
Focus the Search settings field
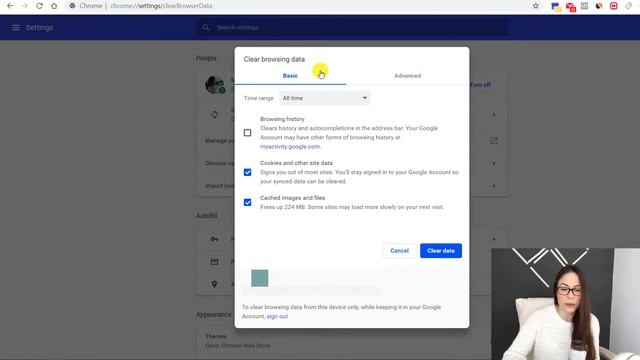353,27
